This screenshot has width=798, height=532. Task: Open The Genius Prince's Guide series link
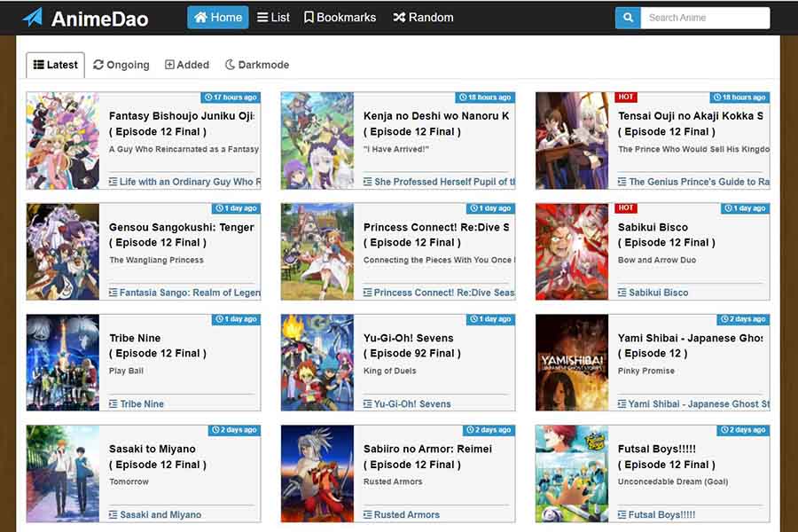pos(693,182)
